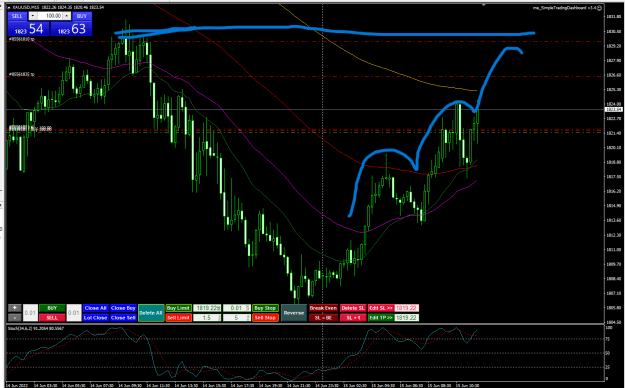Click the Close All button

coord(96,308)
